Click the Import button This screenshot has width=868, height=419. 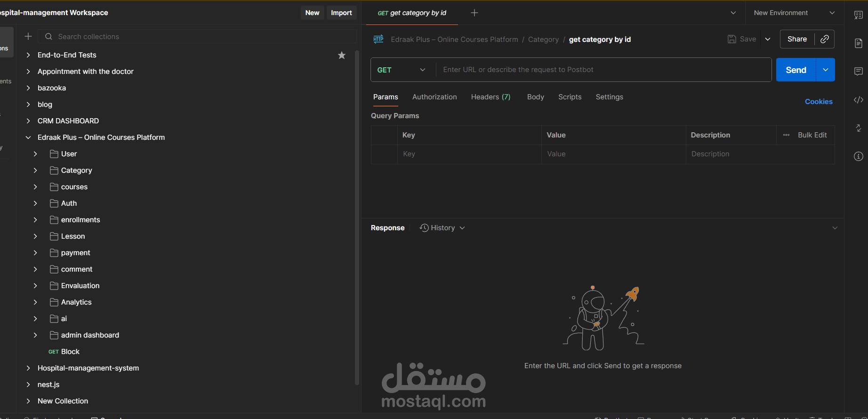pos(341,13)
